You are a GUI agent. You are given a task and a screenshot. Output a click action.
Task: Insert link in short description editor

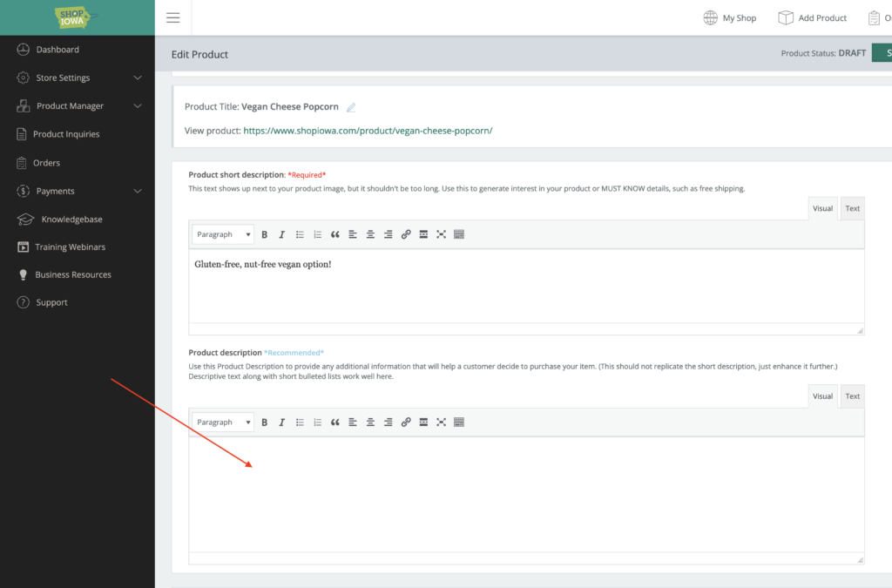[x=406, y=234]
